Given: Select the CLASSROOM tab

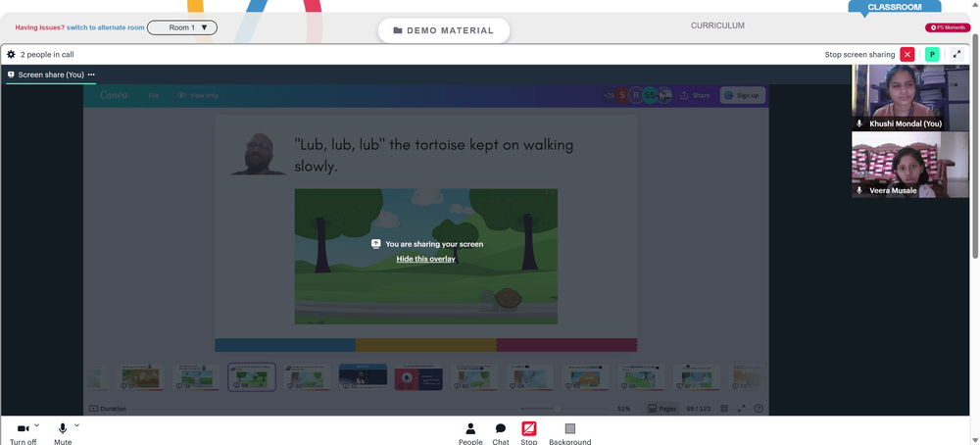Looking at the screenshot, I should click(x=895, y=7).
